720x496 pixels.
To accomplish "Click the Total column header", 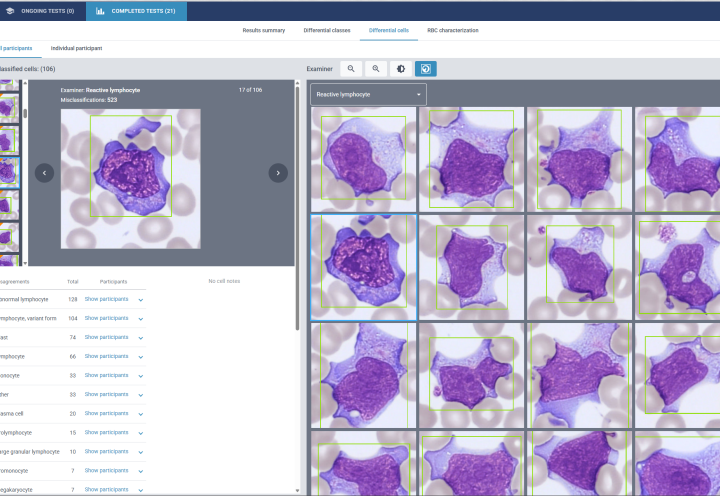I will click(73, 282).
